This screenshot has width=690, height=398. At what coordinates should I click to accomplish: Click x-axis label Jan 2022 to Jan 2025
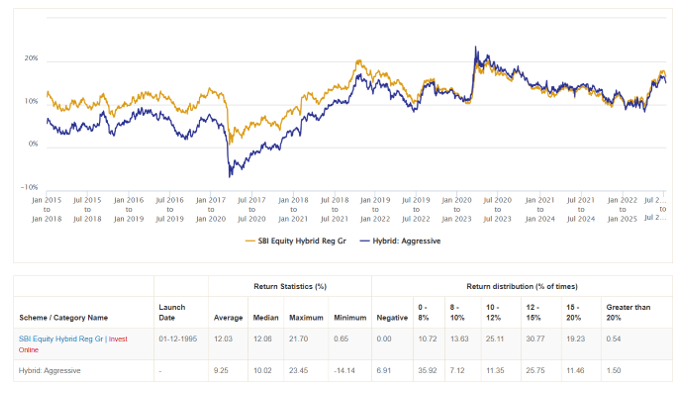(x=622, y=210)
